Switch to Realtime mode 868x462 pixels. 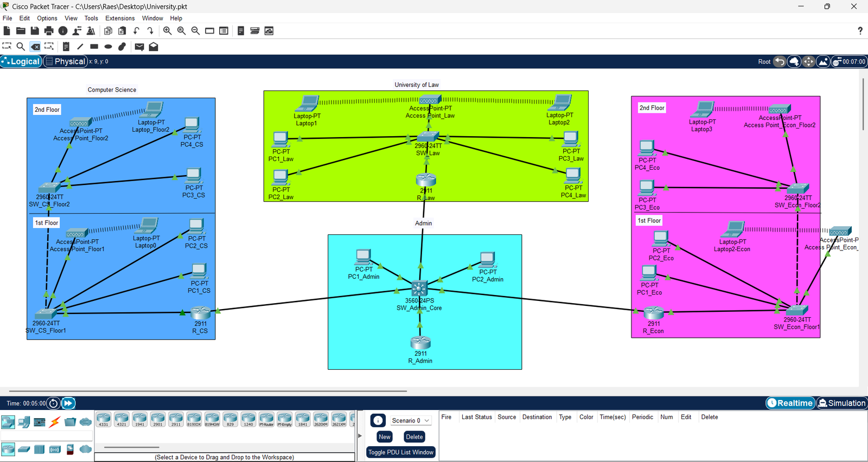coord(790,403)
